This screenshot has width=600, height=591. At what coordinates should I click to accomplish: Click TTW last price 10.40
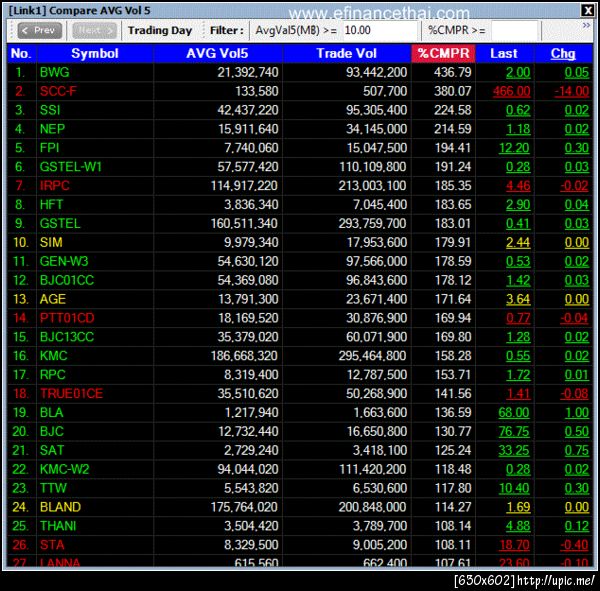[x=514, y=488]
